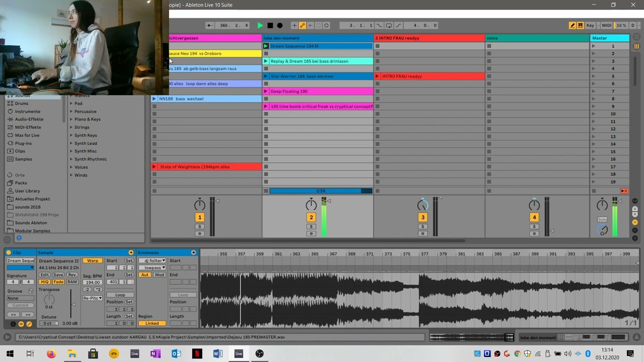This screenshot has height=362, width=644.
Task: Click the Arrangement Record button
Action: tap(280, 25)
